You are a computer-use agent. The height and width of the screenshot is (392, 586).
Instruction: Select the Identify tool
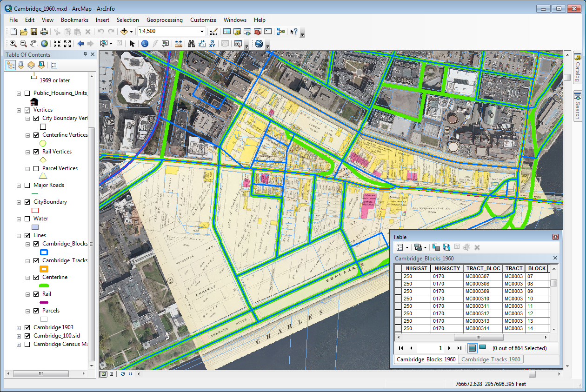tap(145, 44)
